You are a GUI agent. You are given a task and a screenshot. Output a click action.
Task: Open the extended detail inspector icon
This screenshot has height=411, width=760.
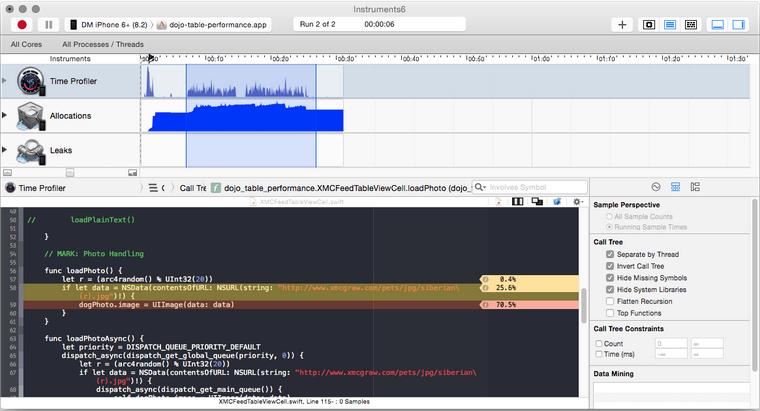[x=695, y=187]
